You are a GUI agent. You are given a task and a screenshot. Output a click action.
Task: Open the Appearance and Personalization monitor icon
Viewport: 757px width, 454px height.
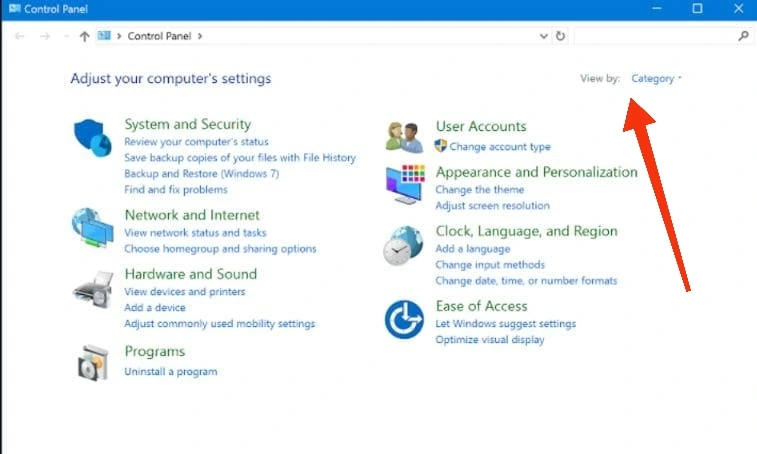pos(405,184)
